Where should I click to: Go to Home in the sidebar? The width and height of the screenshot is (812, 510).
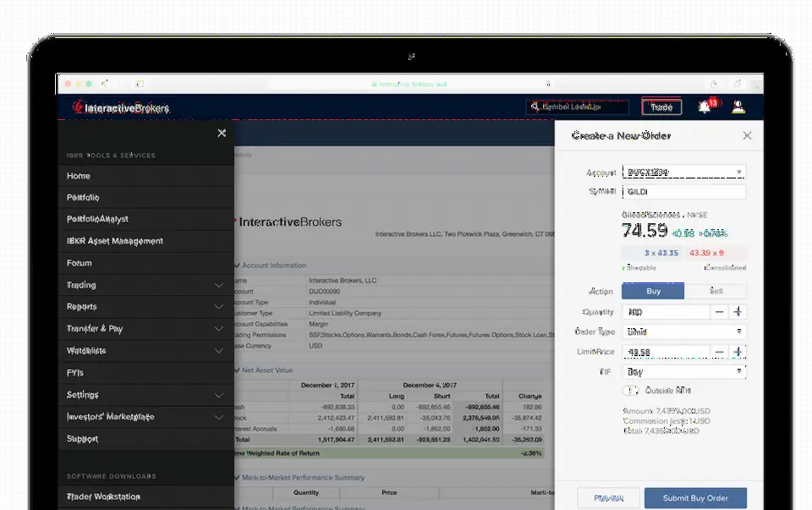point(145,176)
